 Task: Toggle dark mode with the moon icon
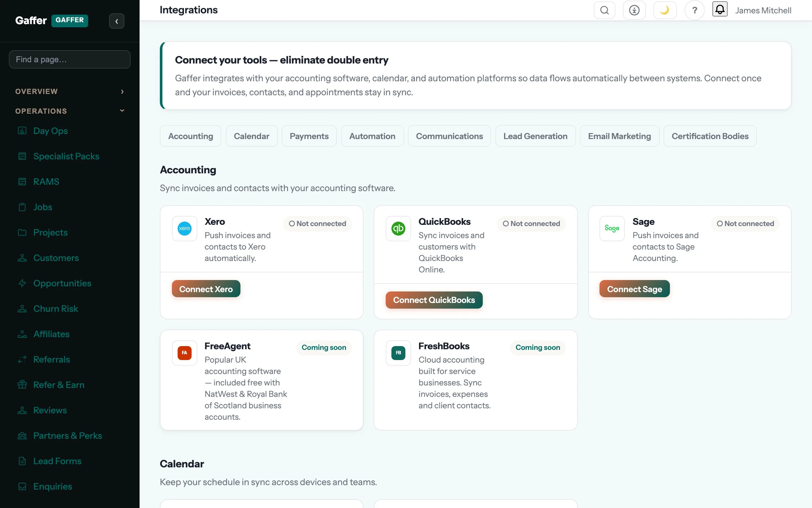click(665, 10)
